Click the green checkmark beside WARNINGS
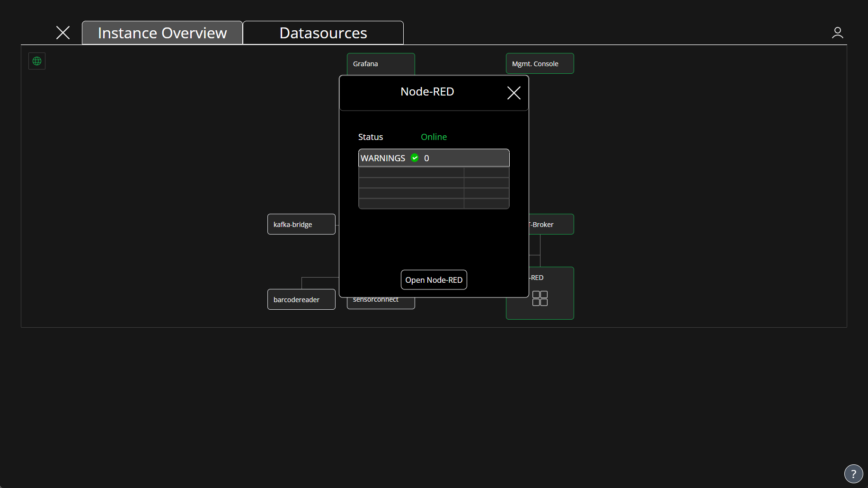 [x=415, y=158]
